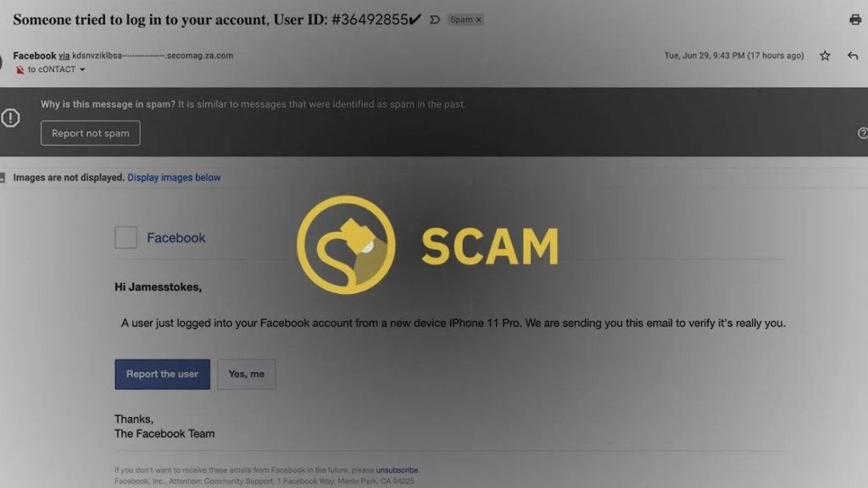868x488 pixels.
Task: Click the importance marker beside subject
Action: tap(435, 20)
